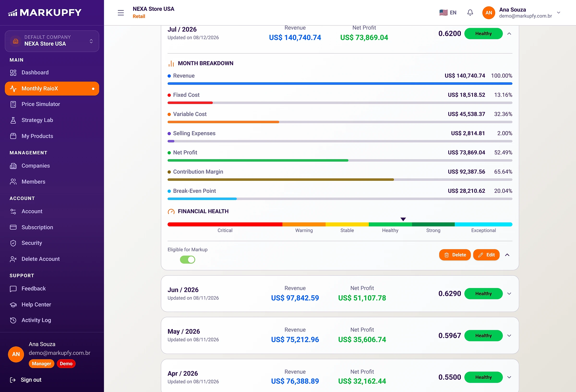Click the Dashboard grid icon
The width and height of the screenshot is (576, 392).
13,73
